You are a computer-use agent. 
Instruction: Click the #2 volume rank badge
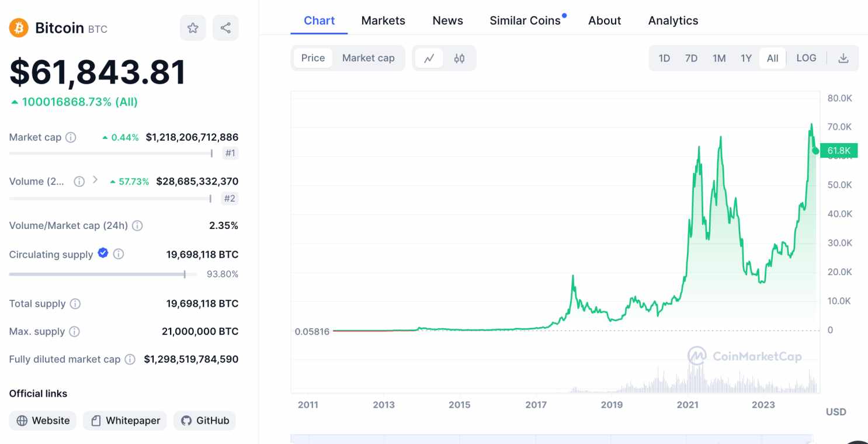[230, 199]
